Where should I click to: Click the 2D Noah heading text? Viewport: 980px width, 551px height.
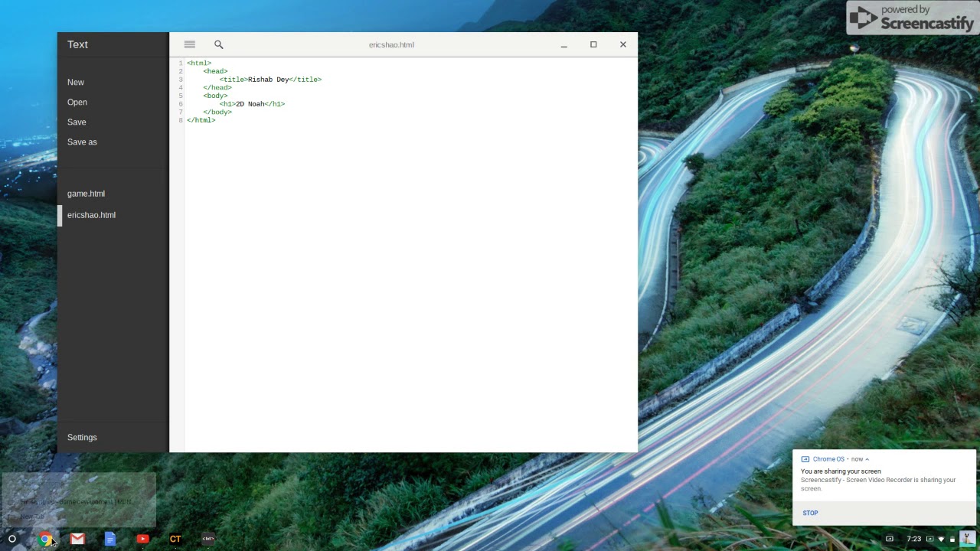coord(250,104)
